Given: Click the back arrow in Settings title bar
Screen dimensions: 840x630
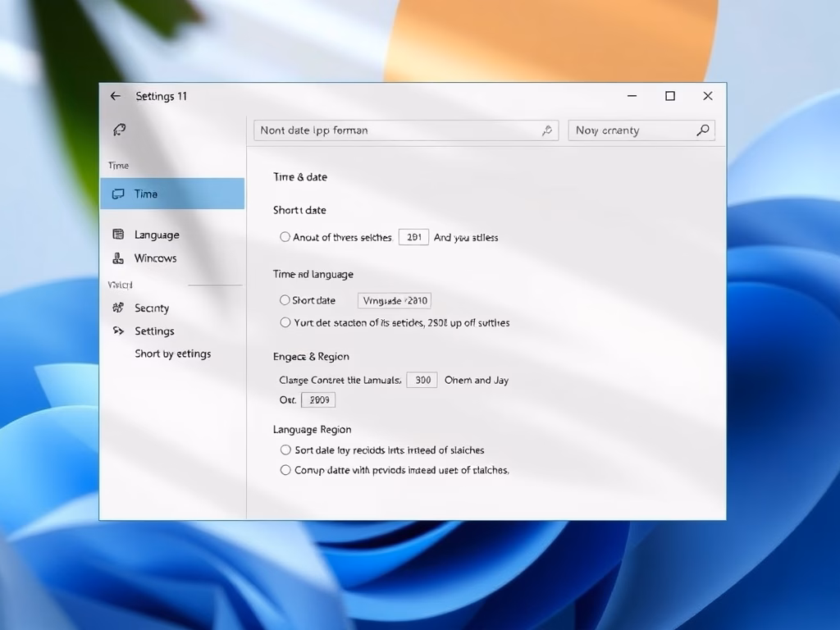Looking at the screenshot, I should [115, 96].
